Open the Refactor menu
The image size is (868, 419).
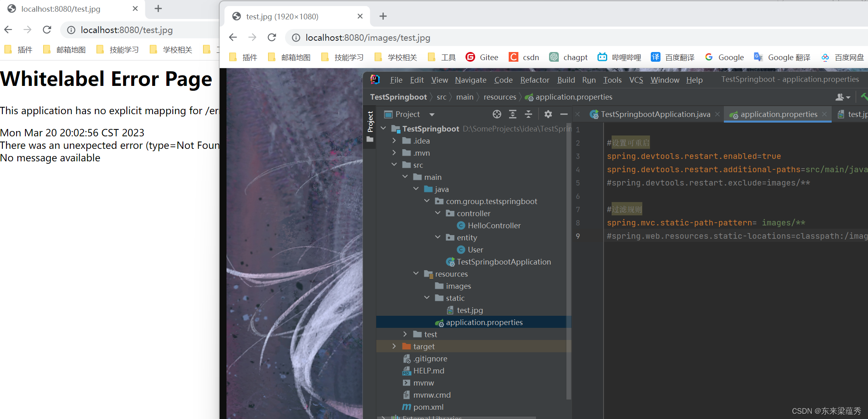tap(535, 80)
